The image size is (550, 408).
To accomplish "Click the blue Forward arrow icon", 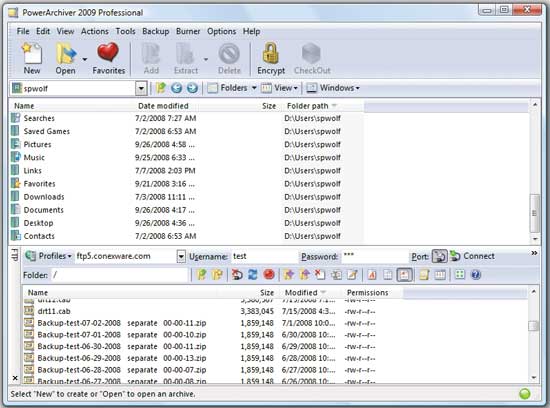I will (192, 88).
